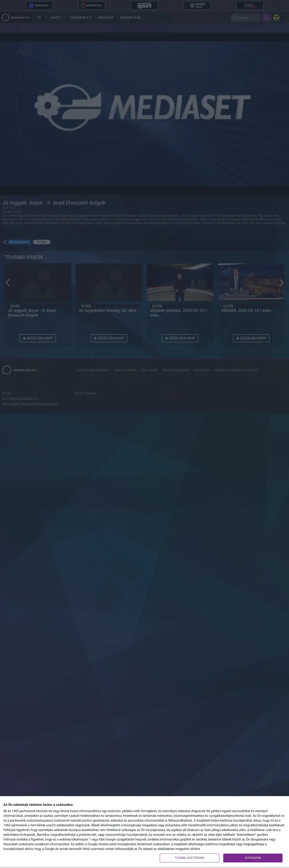Open the purple live TV icon
The height and width of the screenshot is (868, 289).
(266, 18)
